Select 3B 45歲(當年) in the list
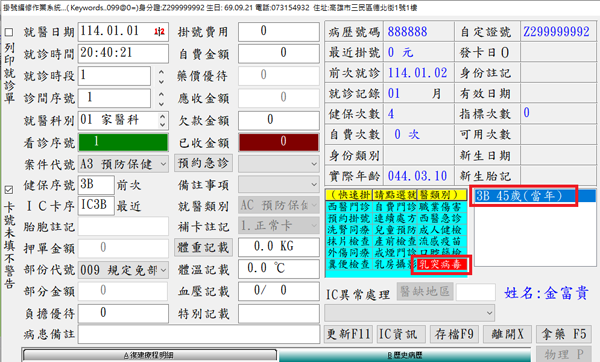600x362 pixels. click(523, 196)
